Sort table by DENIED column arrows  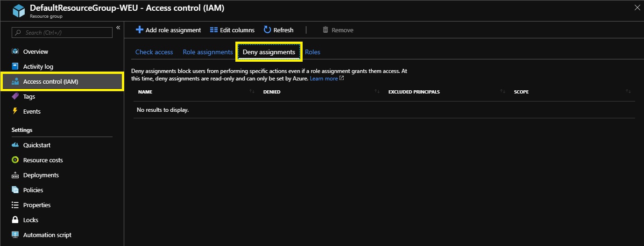[x=377, y=92]
